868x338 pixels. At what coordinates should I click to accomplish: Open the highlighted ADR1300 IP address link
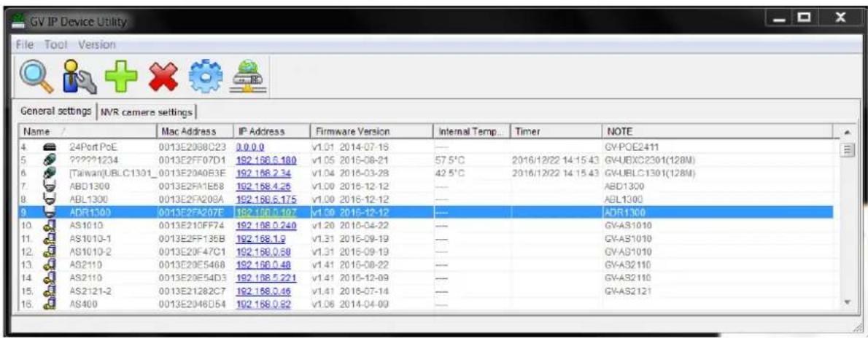[x=266, y=212]
